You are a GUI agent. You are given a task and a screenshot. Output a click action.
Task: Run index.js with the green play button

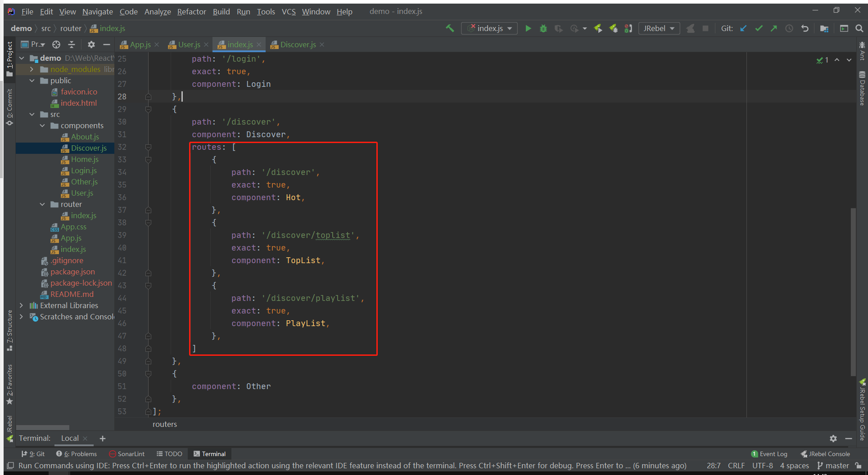[528, 28]
